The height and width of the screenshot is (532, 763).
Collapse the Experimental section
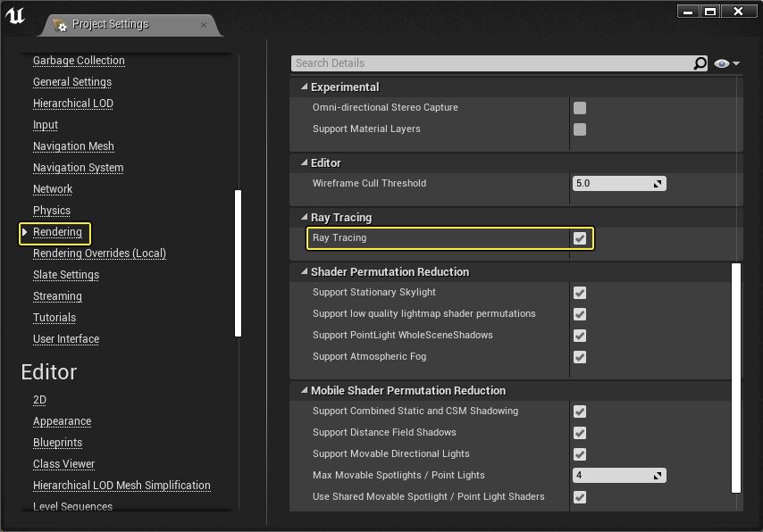[305, 87]
